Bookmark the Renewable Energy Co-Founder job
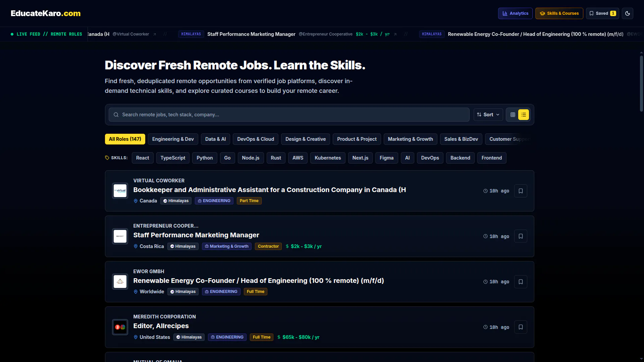 (x=521, y=282)
